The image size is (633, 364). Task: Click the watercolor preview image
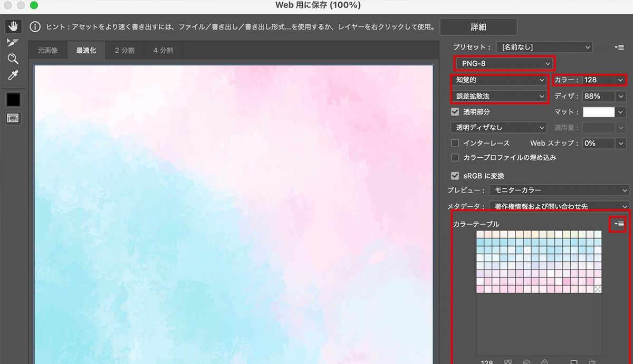point(234,214)
